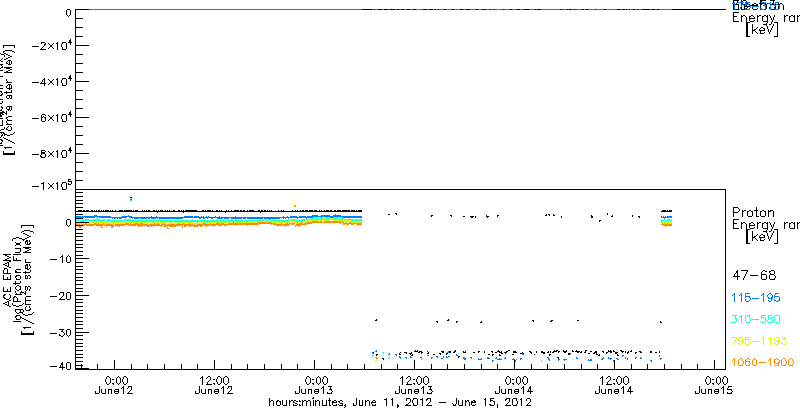This screenshot has height=410, width=800.
Task: Select the -20 proton flux tick label
Action: 61,296
